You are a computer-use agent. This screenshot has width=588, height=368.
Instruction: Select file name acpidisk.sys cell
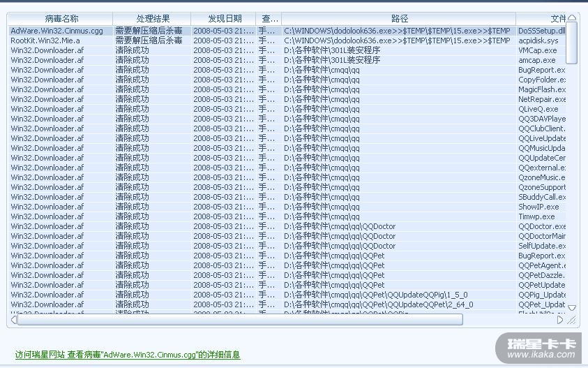(538, 41)
